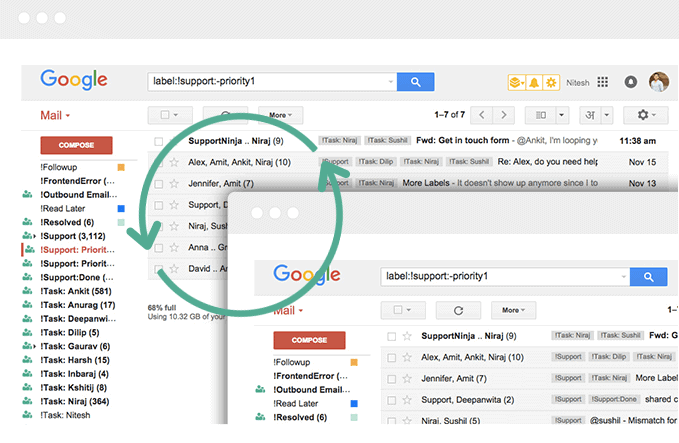This screenshot has width=679, height=443.
Task: Open the Mail dropdown in back window
Action: [55, 115]
